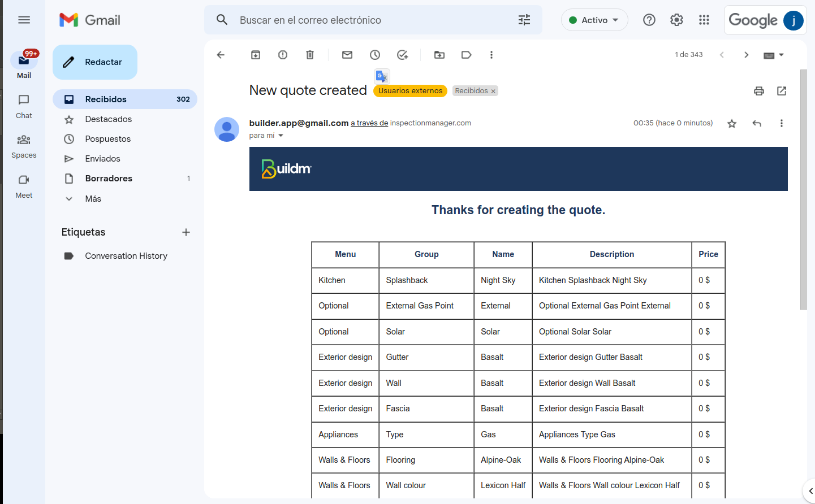Screen dimensions: 815x504
Task: Snooze the email with the clock icon
Action: (375, 55)
